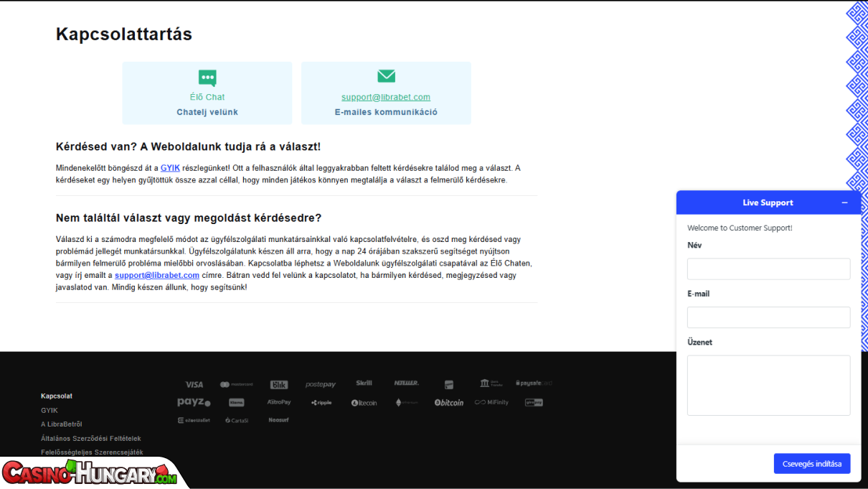
Task: Click the Visa payment logo
Action: [x=194, y=384]
